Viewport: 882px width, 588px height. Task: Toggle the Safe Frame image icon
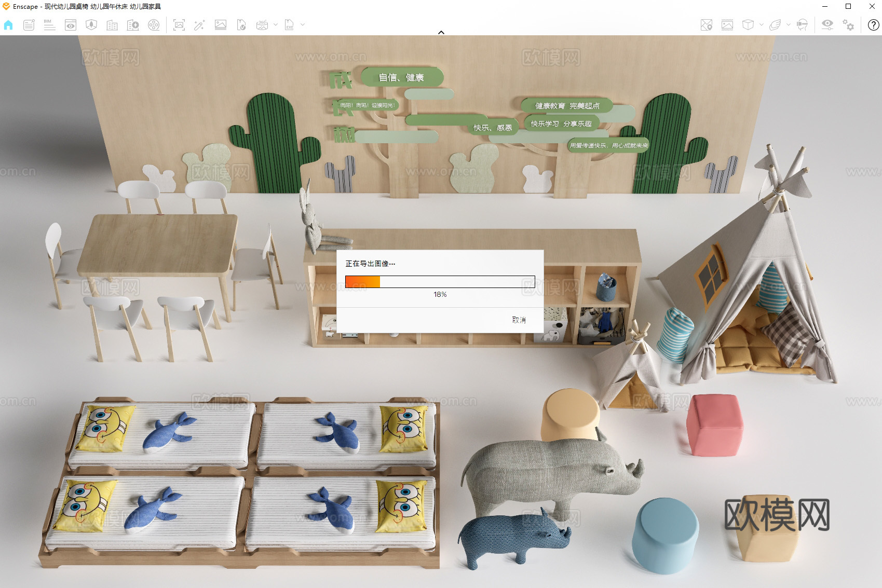click(x=727, y=25)
